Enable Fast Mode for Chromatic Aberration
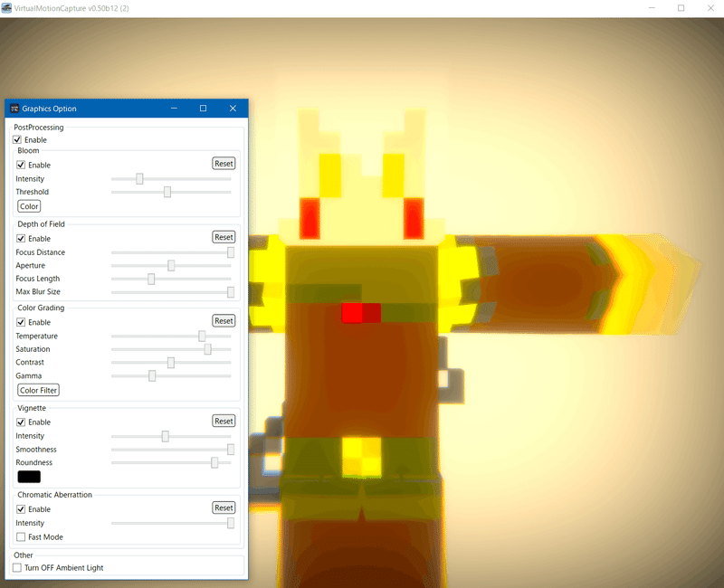724x588 pixels. point(21,536)
